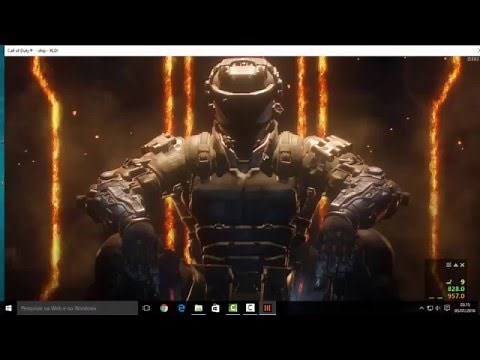Open the volume control tray icon

438,308
